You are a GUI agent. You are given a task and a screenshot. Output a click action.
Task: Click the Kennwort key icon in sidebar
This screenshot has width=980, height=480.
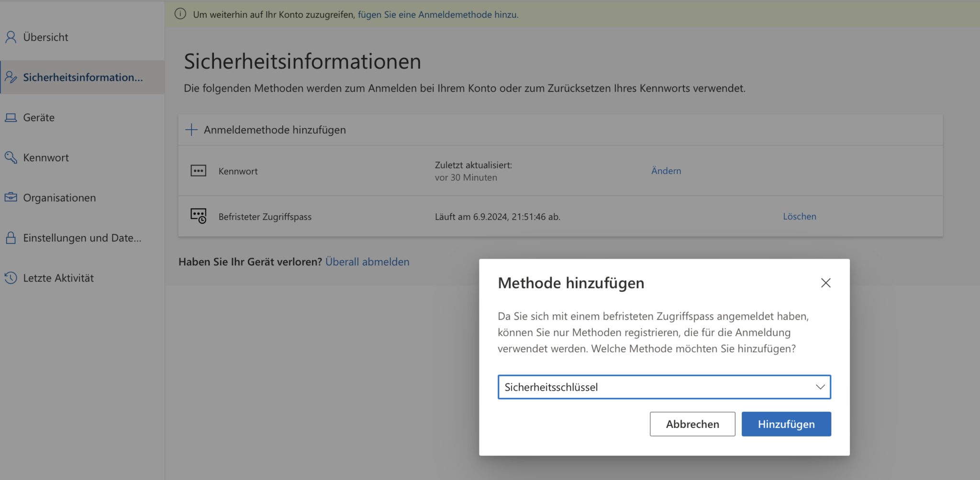pyautogui.click(x=11, y=157)
